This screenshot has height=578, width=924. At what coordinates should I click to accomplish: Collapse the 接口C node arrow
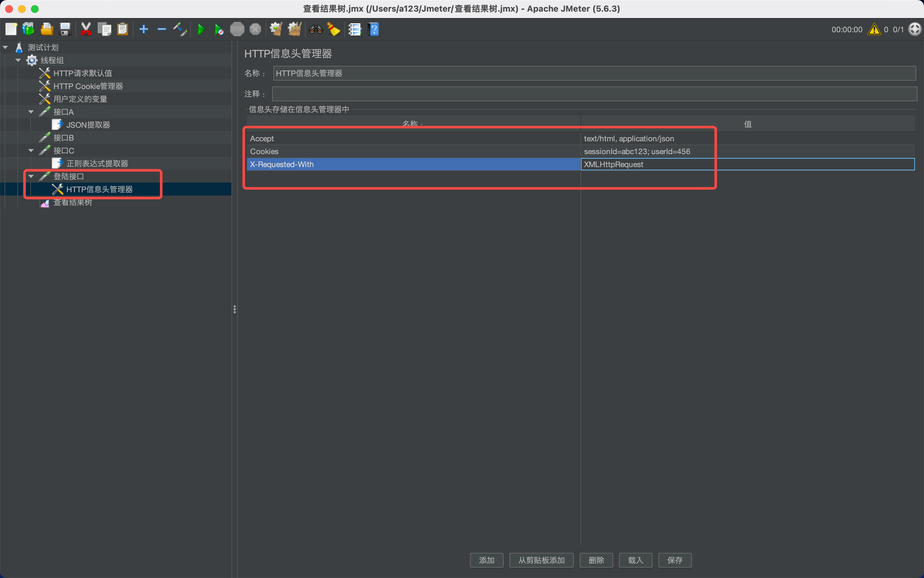[31, 150]
